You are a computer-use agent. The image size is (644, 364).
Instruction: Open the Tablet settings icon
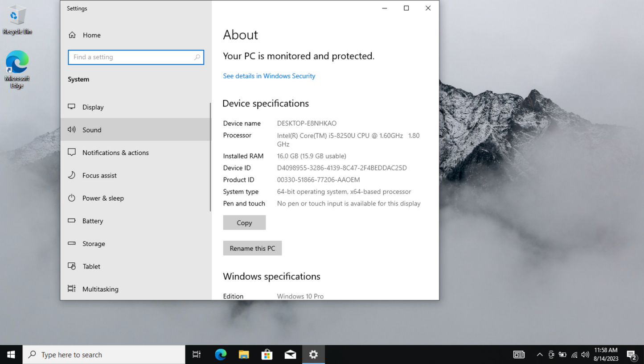tap(72, 266)
